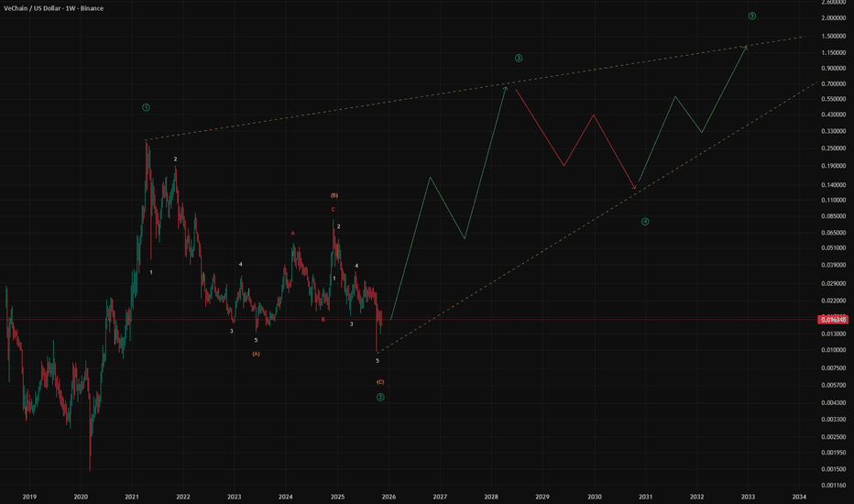Image resolution: width=854 pixels, height=504 pixels.
Task: Click the orange (A) wave label
Action: click(256, 354)
